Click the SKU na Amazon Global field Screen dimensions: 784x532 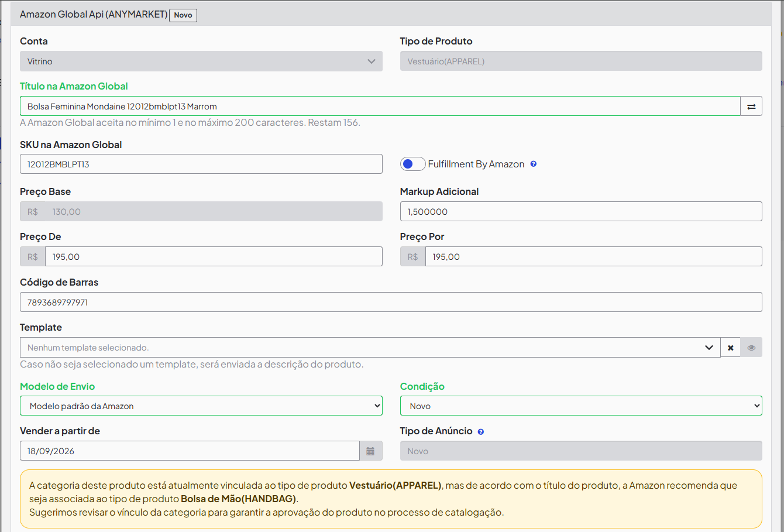click(201, 164)
